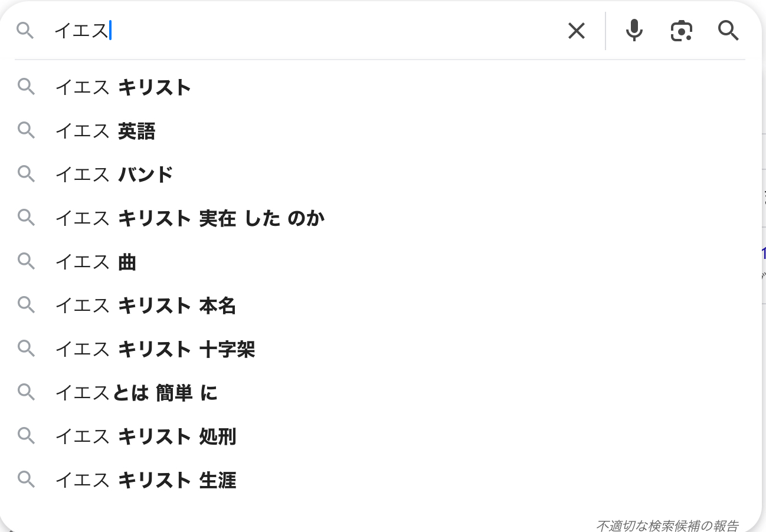Click the voice search microphone icon
This screenshot has width=766, height=532.
click(x=634, y=30)
